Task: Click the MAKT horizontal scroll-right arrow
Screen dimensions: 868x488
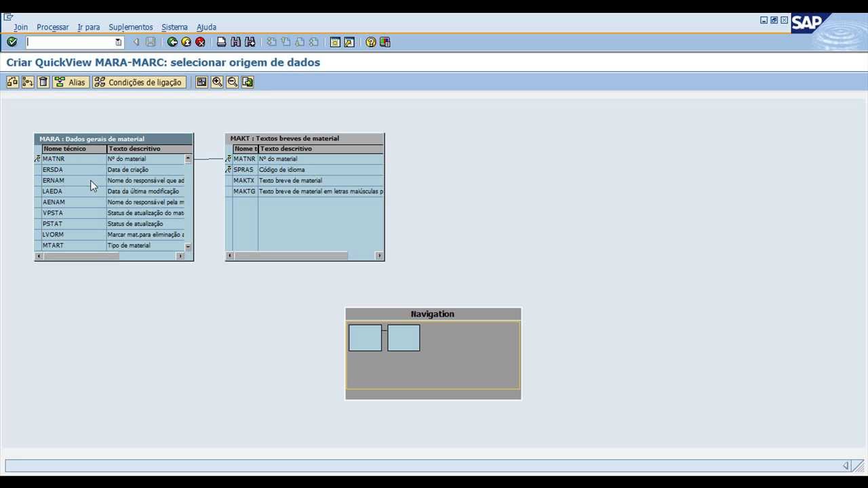Action: coord(379,256)
